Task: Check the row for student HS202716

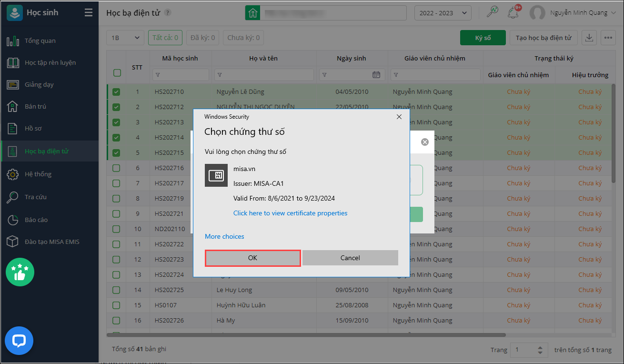Action: [x=116, y=168]
